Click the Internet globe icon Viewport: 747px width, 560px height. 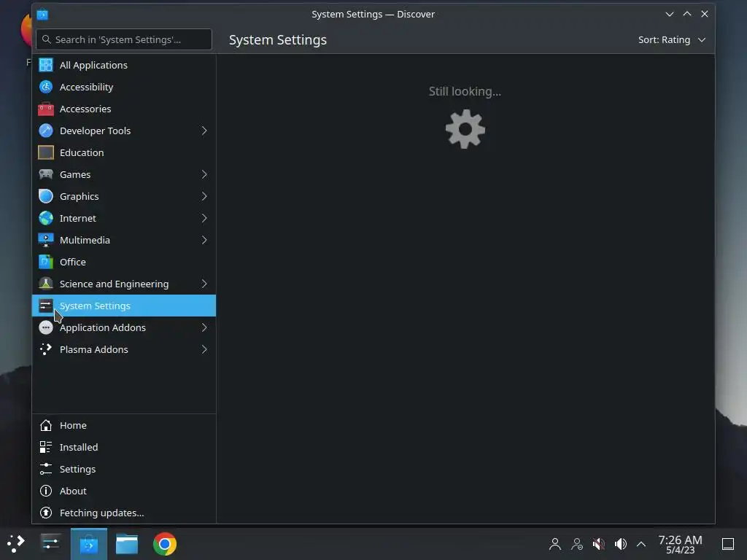tap(46, 218)
